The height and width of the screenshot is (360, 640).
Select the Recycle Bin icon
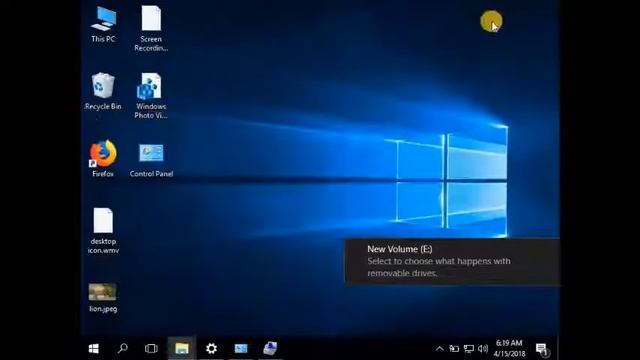103,92
